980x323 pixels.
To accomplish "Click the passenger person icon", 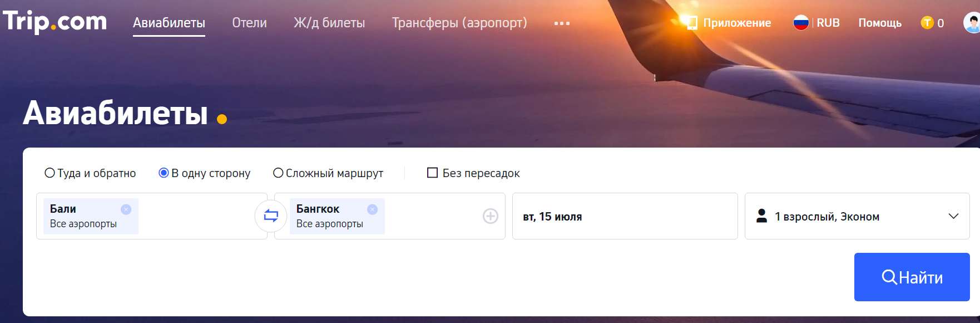I will tap(762, 216).
